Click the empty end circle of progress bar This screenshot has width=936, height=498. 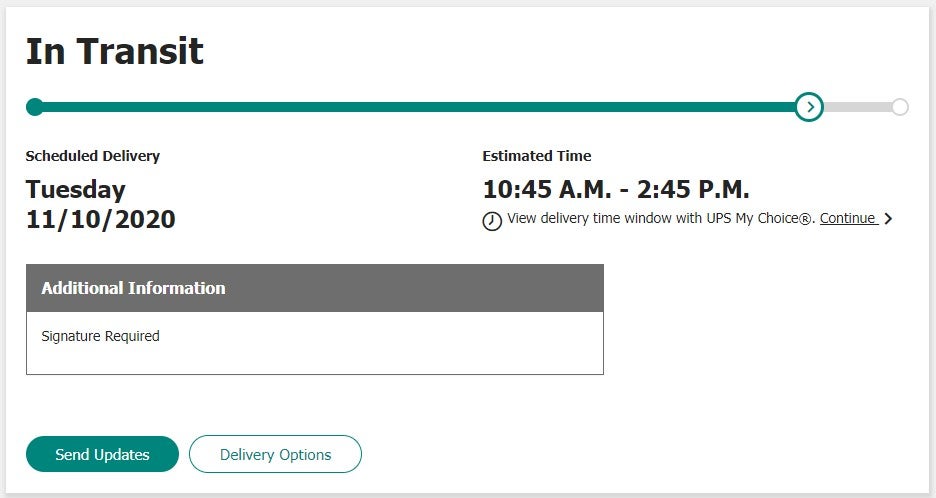(x=900, y=107)
